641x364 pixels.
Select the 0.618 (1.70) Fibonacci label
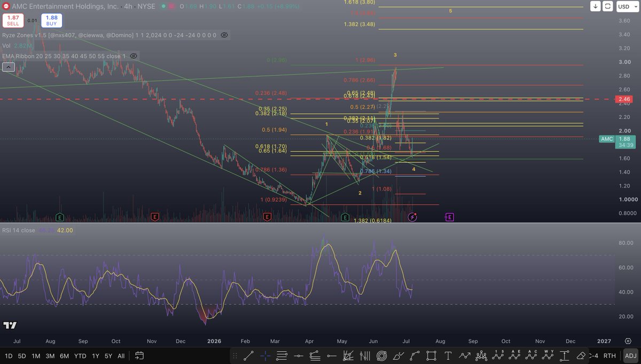click(271, 146)
